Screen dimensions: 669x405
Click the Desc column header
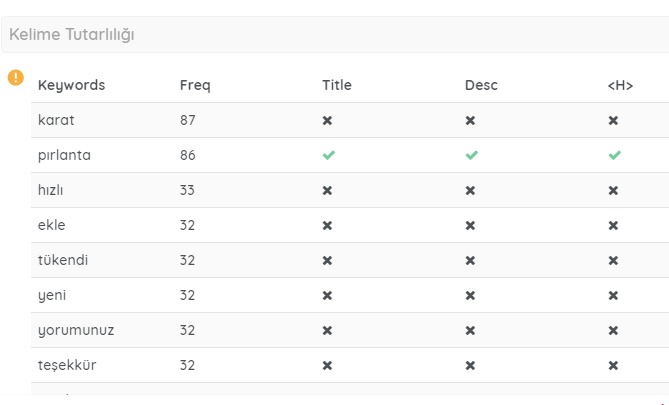coord(481,85)
